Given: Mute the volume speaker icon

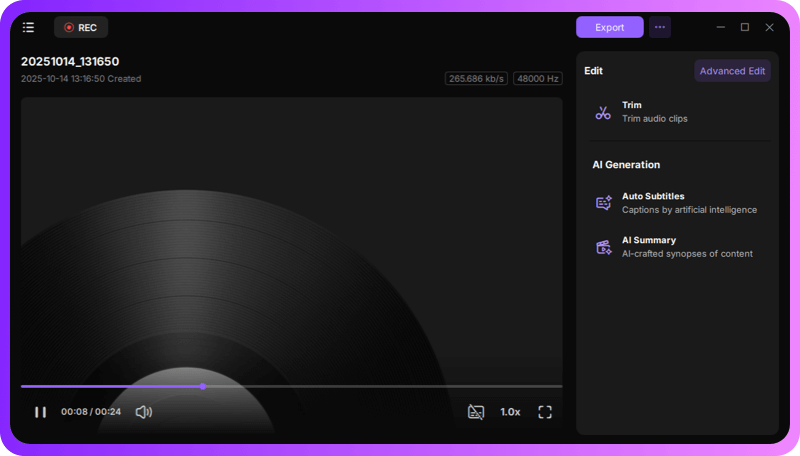Looking at the screenshot, I should (143, 412).
